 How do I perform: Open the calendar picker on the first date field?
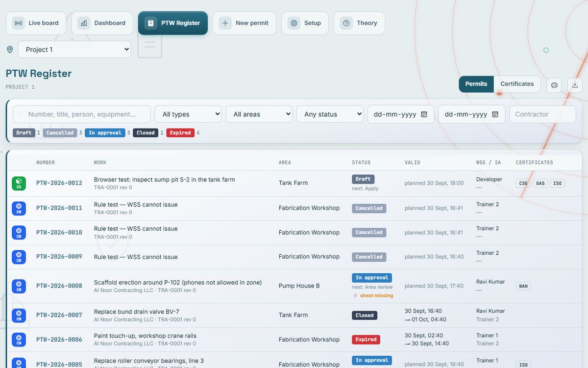[x=424, y=114]
